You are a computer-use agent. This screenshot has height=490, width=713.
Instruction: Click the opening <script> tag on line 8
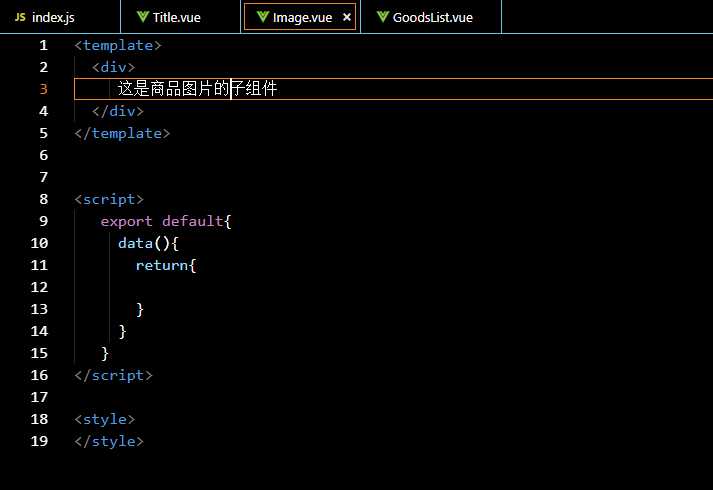pos(109,199)
